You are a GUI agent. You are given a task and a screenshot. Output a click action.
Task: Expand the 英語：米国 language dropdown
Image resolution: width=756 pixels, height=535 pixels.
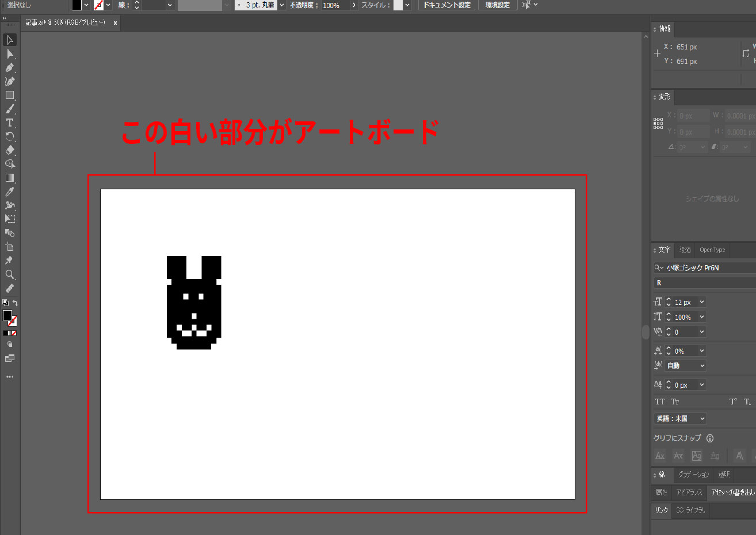point(702,419)
